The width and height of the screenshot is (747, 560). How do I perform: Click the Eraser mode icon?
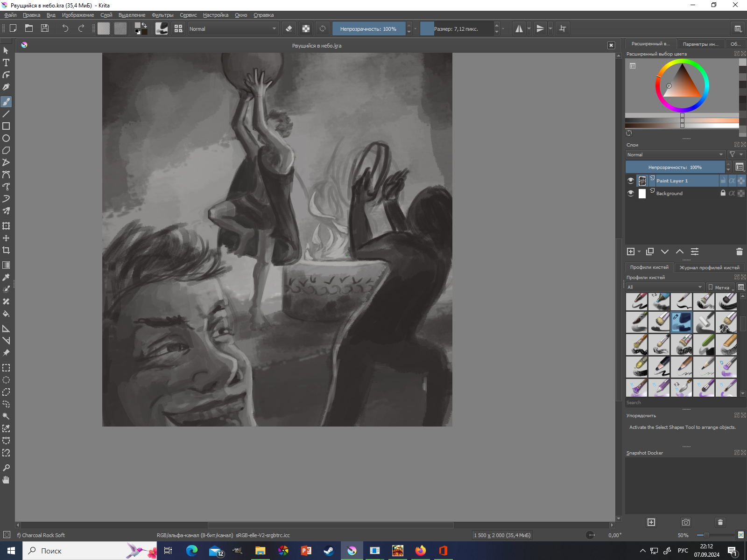289,28
